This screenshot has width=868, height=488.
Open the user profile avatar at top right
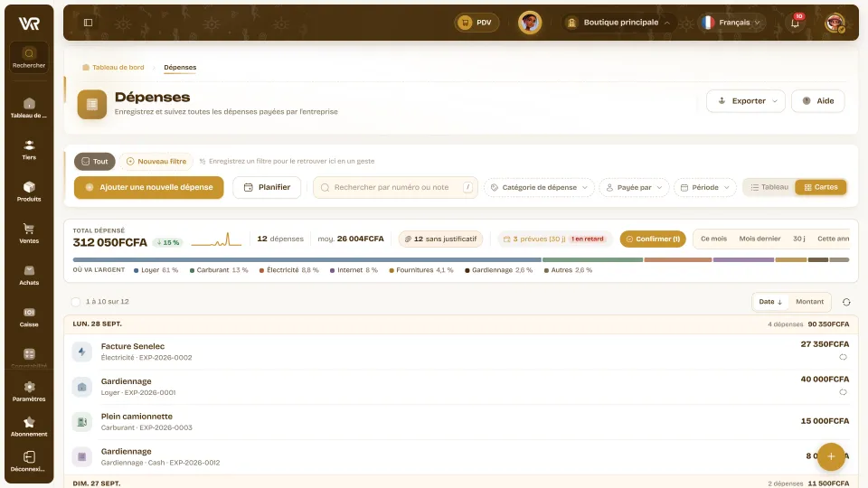click(x=835, y=23)
